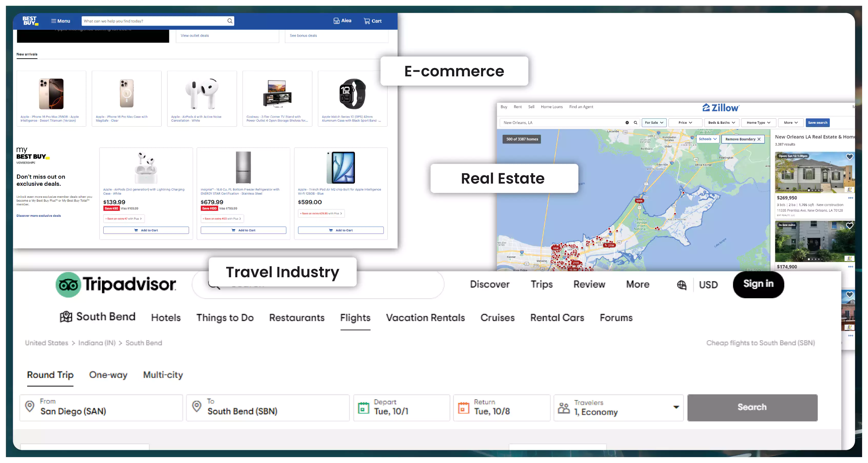Select the One-way trip option
868x463 pixels.
(x=108, y=375)
